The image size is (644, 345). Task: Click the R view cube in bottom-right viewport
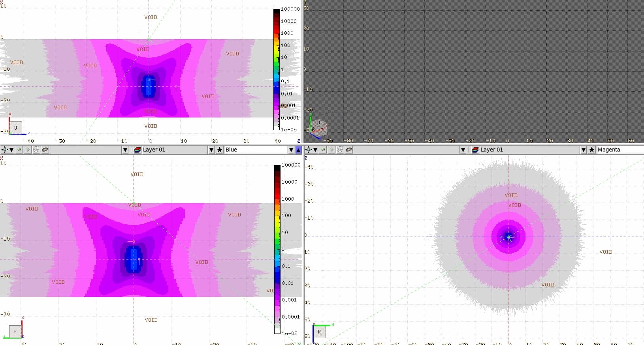click(319, 332)
